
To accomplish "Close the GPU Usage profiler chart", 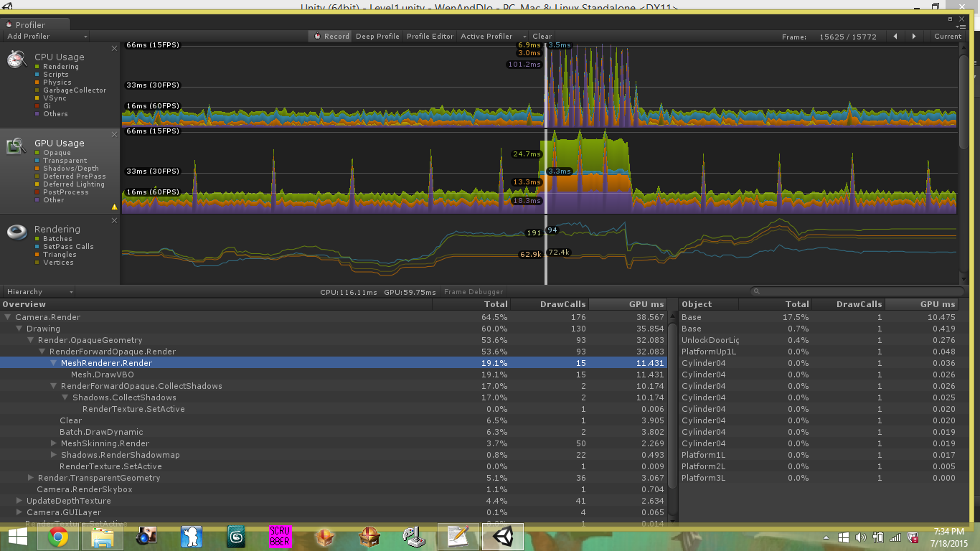I will click(115, 134).
